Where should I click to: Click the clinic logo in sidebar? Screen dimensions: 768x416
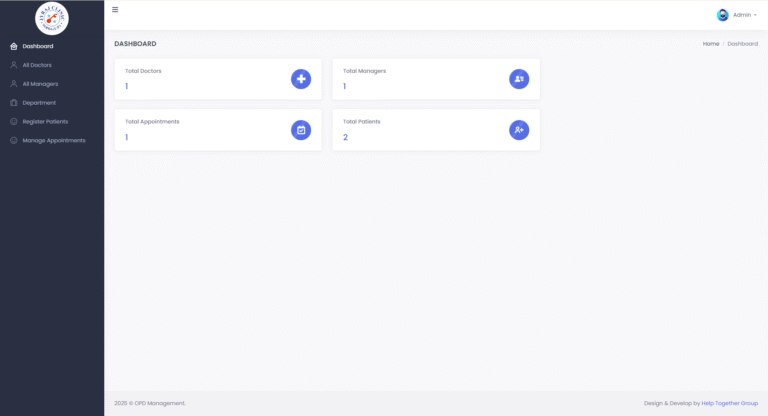tap(52, 19)
